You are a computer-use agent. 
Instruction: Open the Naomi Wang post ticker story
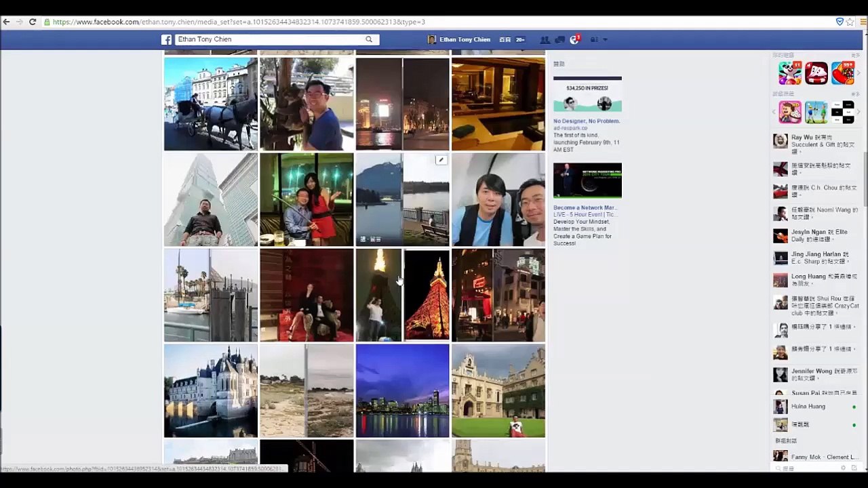[x=816, y=213]
